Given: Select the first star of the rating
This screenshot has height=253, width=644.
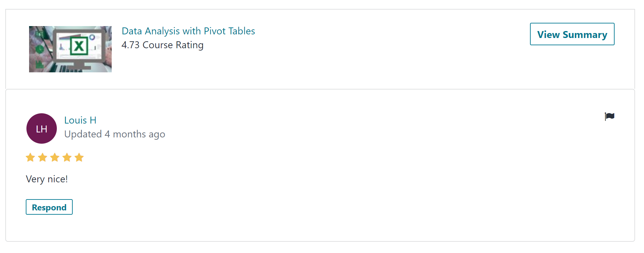Looking at the screenshot, I should 30,158.
